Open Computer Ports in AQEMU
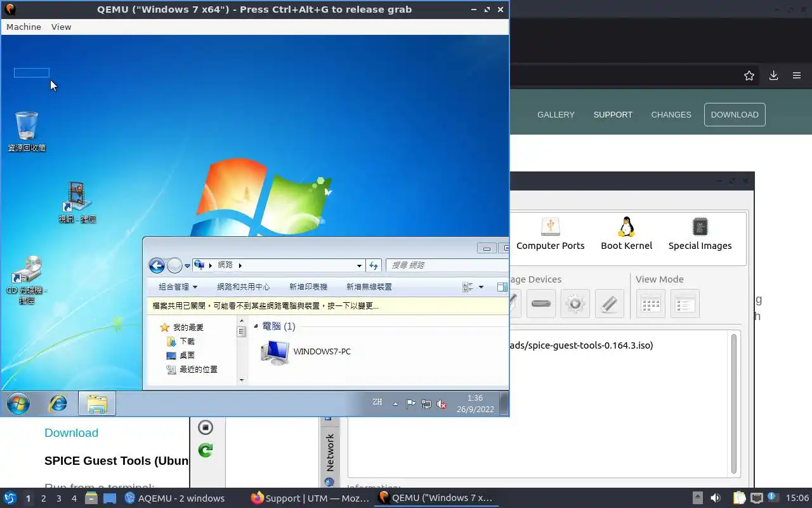 pyautogui.click(x=551, y=234)
